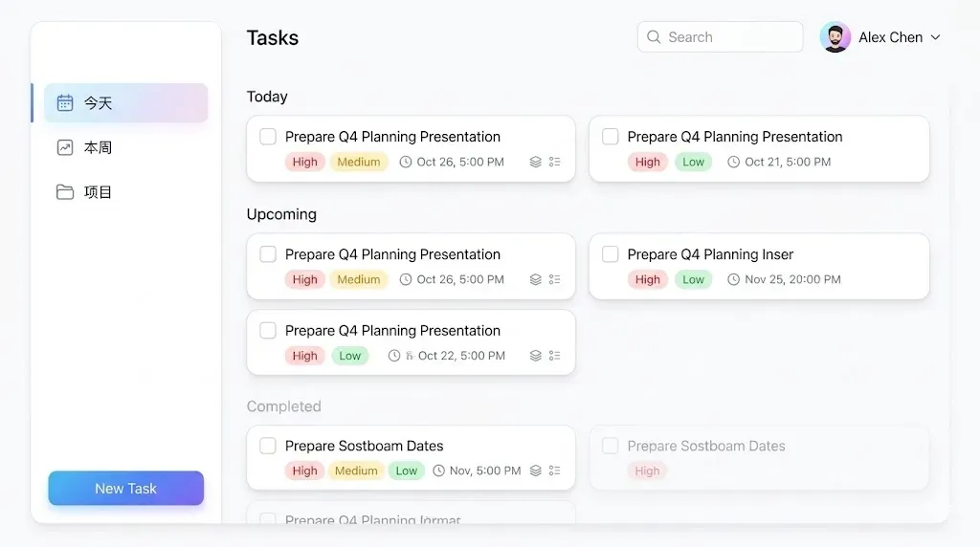This screenshot has height=547, width=980.
Task: Click the folder icon beside 项目
Action: (x=65, y=191)
